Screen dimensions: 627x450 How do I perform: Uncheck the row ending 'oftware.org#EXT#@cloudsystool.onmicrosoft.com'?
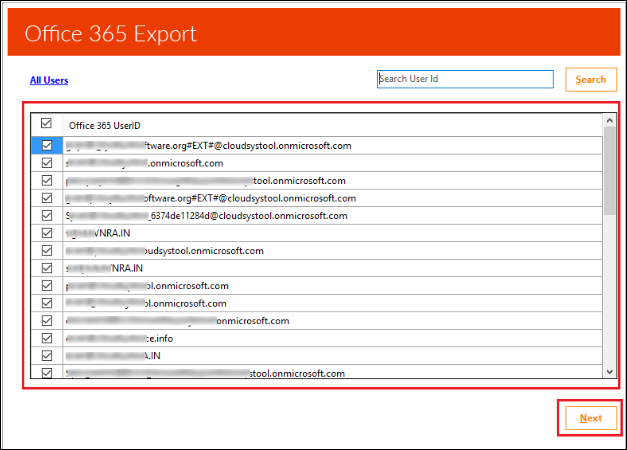point(47,198)
